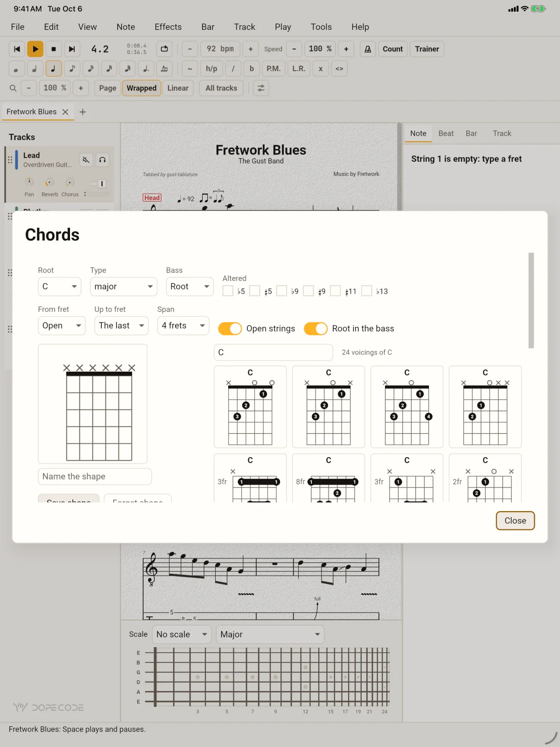Turn off Root in the bass switch
Image resolution: width=560 pixels, height=747 pixels.
[x=316, y=329]
